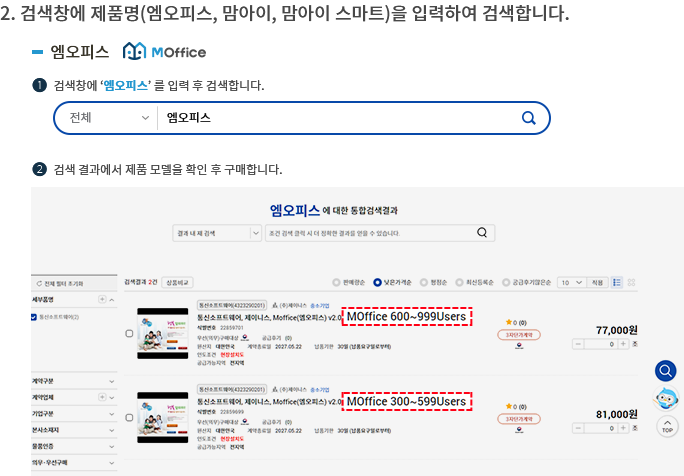Click the 적용 apply button

pos(597,283)
